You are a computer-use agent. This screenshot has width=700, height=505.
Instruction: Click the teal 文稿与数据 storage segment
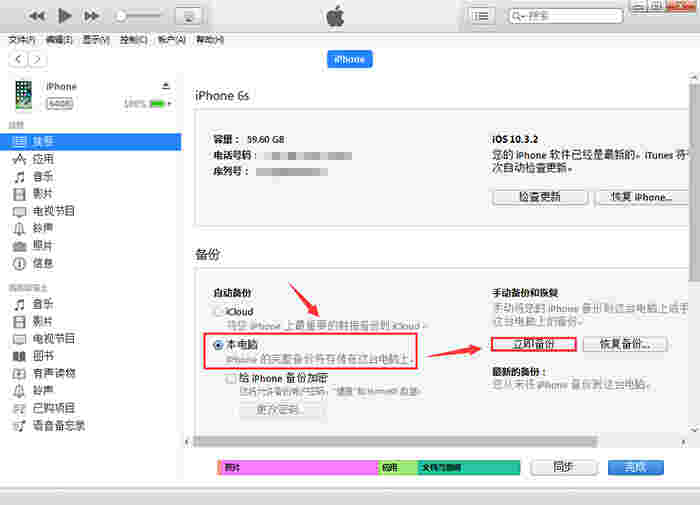469,467
